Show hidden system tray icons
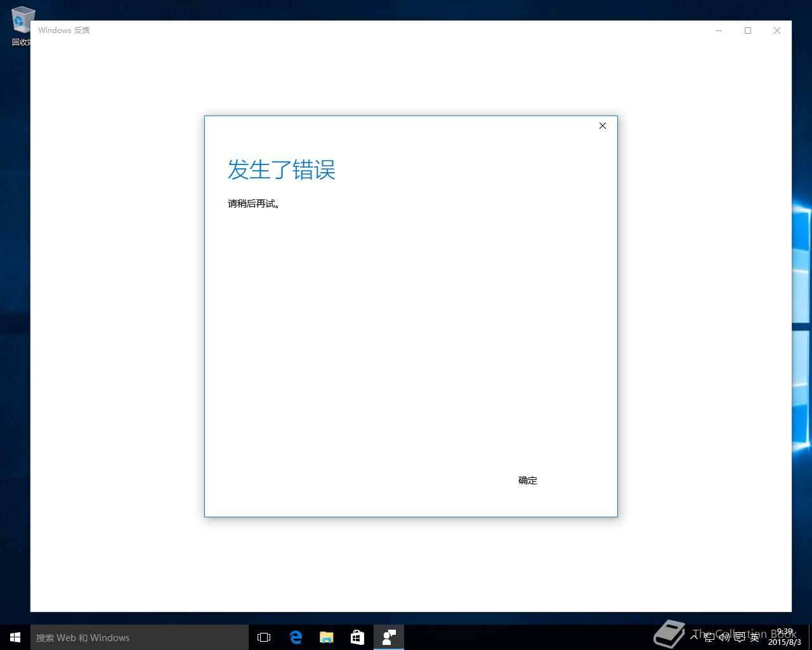The height and width of the screenshot is (650, 812). click(x=694, y=637)
